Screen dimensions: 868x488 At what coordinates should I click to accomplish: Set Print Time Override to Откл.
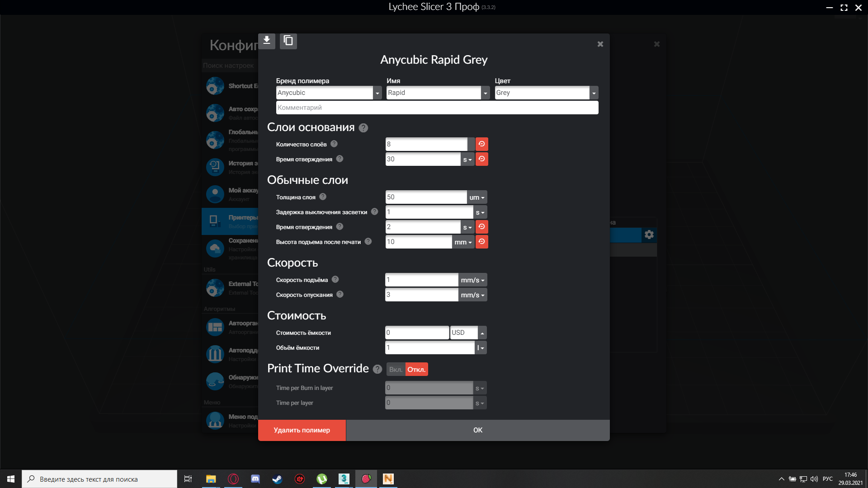tap(416, 370)
